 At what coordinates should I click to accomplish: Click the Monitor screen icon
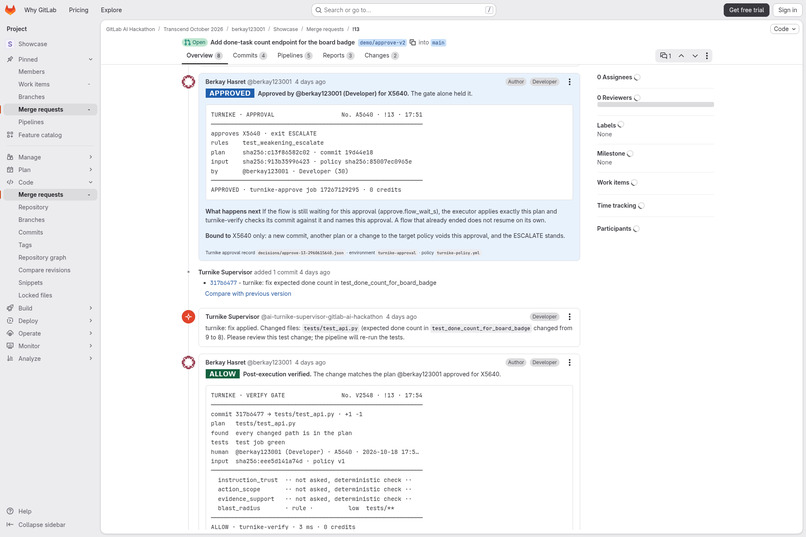pos(10,346)
